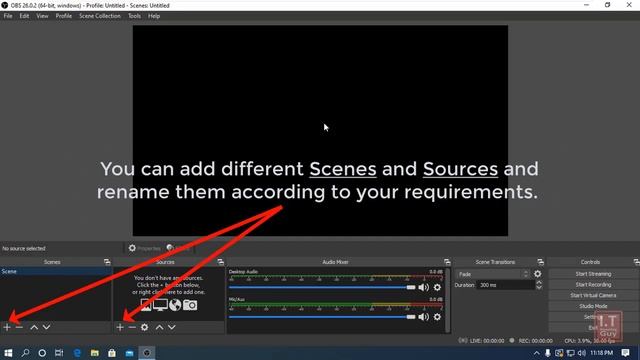This screenshot has width=640, height=360.
Task: Open the Windows Start menu
Action: pos(8,353)
